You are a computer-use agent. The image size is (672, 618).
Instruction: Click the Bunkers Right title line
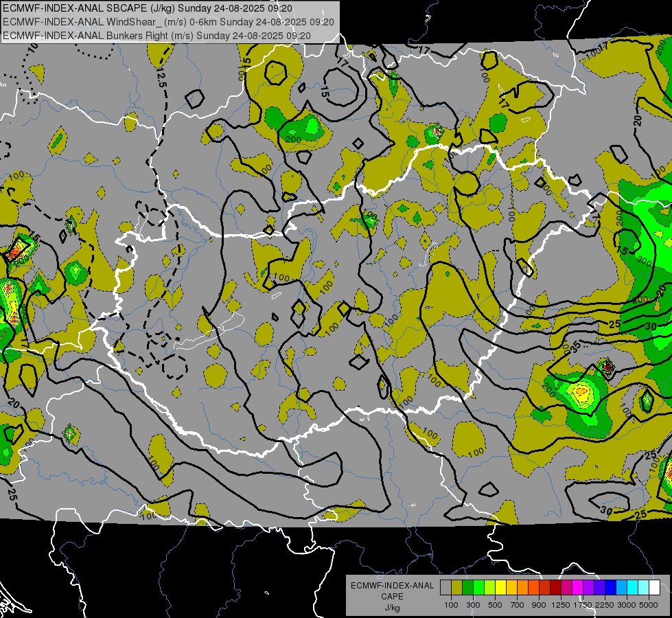(157, 35)
